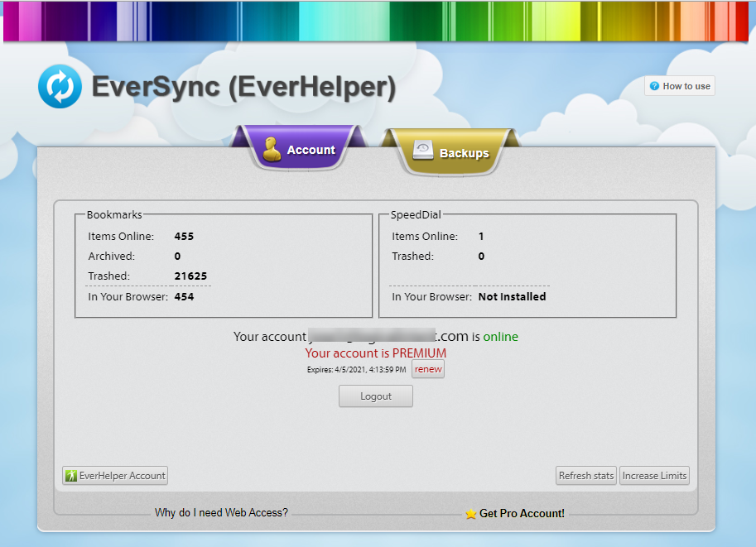Click Increase Limits button
756x547 pixels.
coord(654,476)
